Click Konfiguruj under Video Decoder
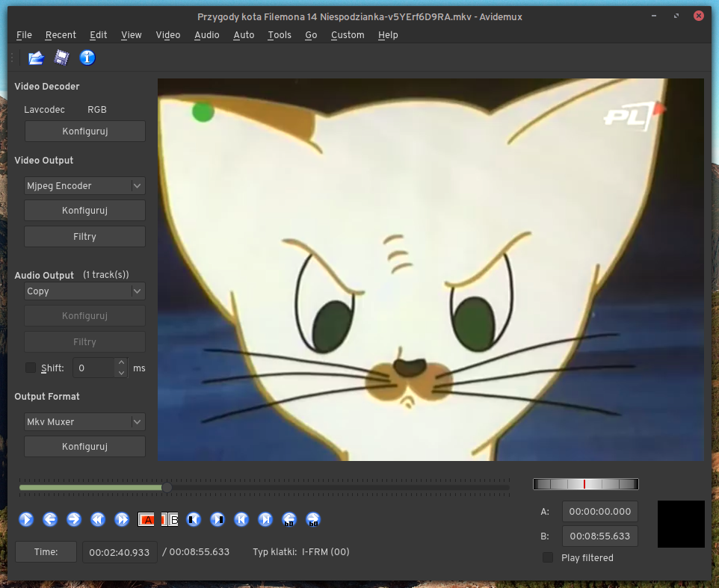719x588 pixels. pos(85,131)
